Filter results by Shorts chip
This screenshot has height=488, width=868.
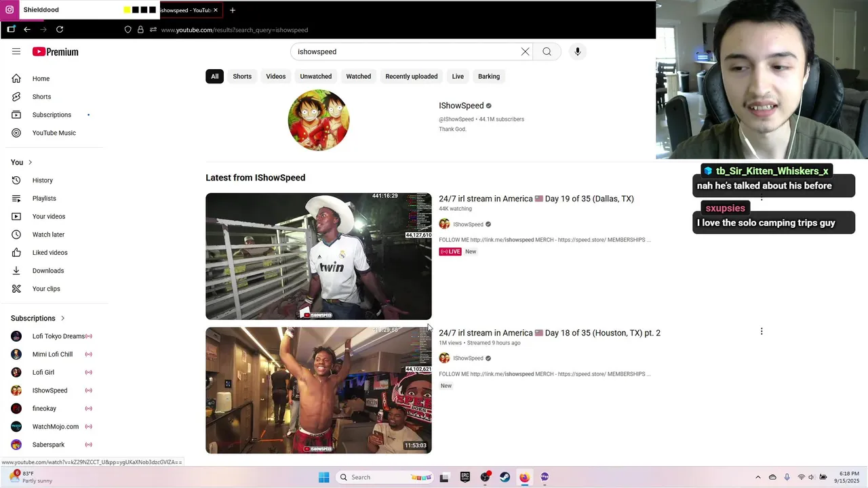click(x=242, y=77)
